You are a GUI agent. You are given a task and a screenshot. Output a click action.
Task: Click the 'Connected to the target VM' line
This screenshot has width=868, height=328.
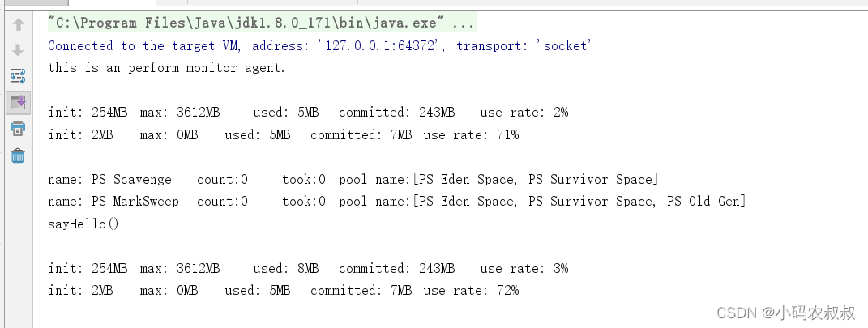(320, 46)
